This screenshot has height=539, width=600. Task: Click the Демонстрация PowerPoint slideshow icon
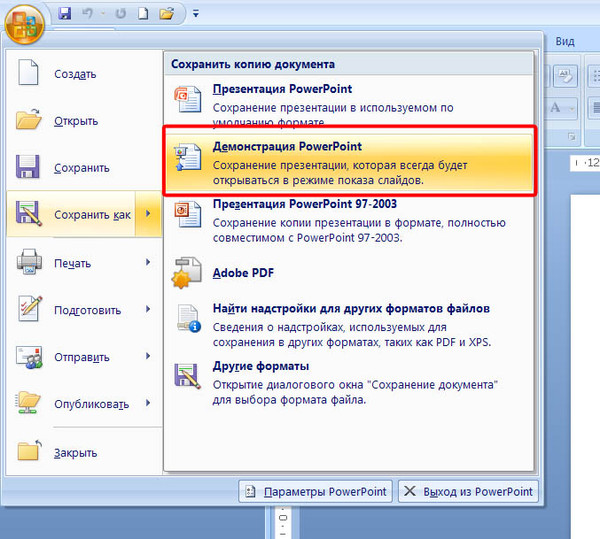pyautogui.click(x=188, y=156)
